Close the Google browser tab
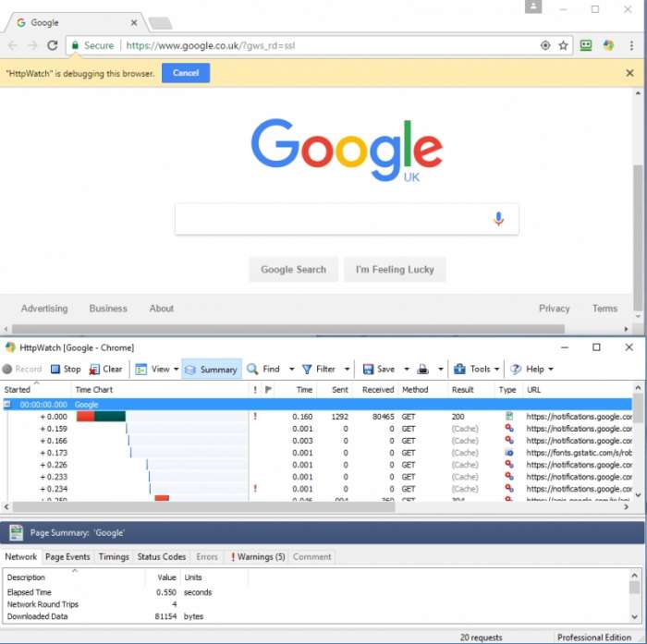 [x=134, y=23]
